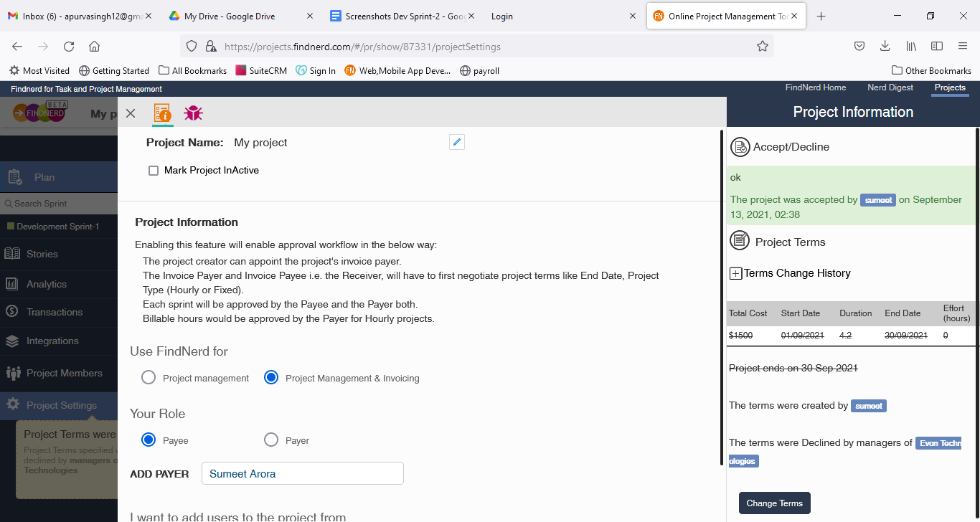
Task: Click the Stories book icon
Action: pyautogui.click(x=12, y=254)
